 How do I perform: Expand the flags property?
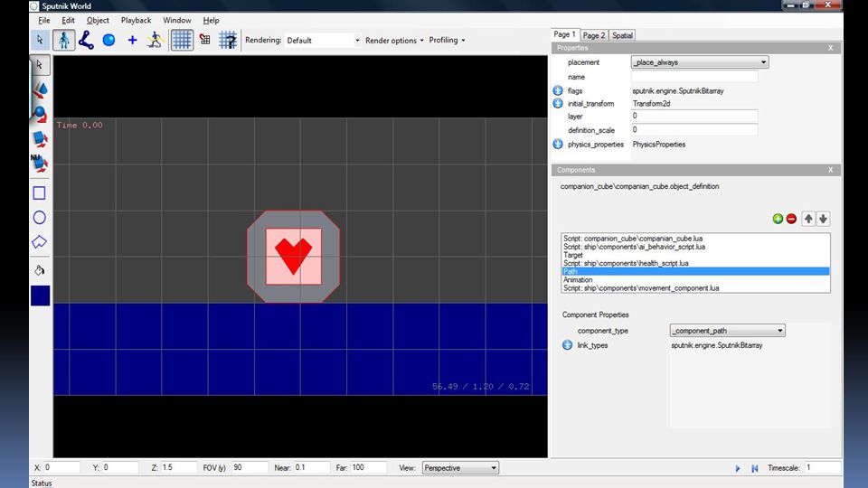click(x=558, y=90)
